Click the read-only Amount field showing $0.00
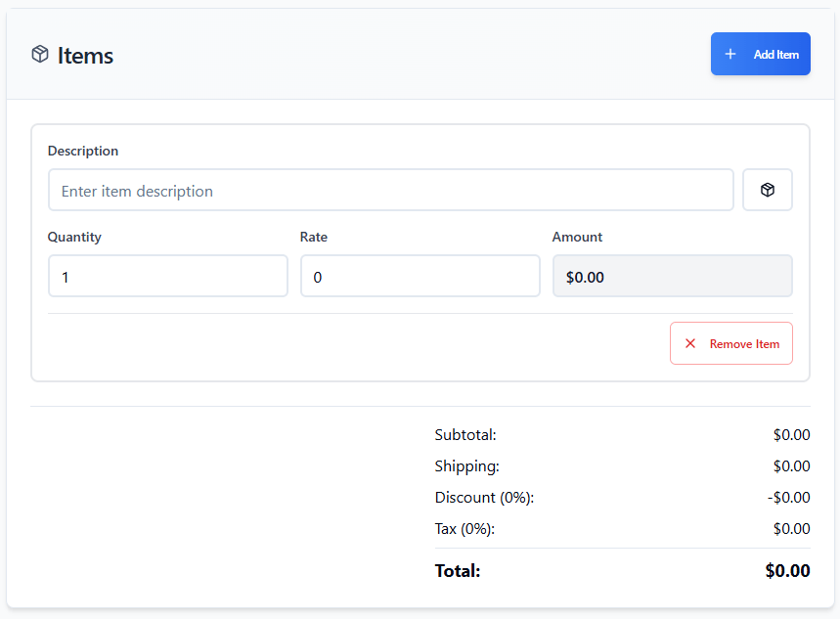Screen dimensions: 840x619 pyautogui.click(x=672, y=276)
